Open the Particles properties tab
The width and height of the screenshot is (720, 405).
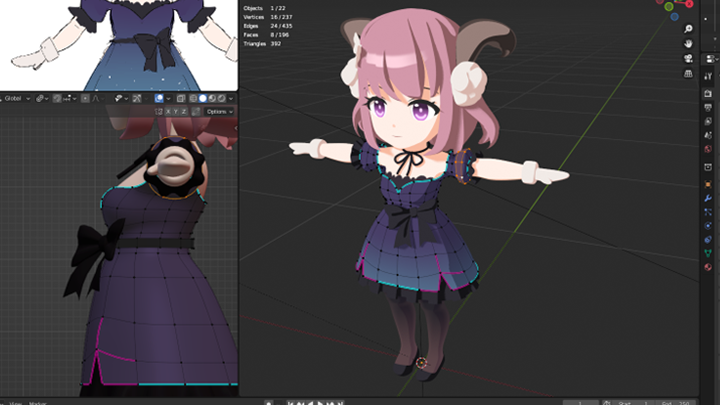coord(708,212)
